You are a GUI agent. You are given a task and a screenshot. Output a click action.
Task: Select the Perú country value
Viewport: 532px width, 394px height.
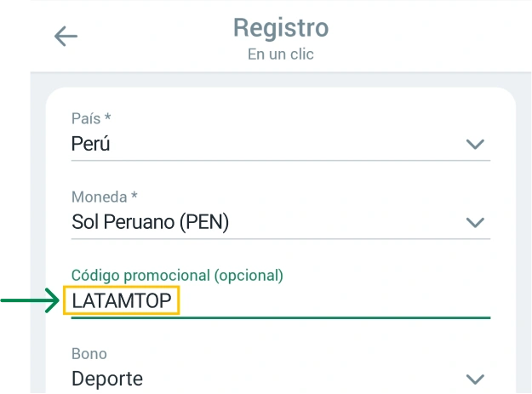(x=91, y=144)
